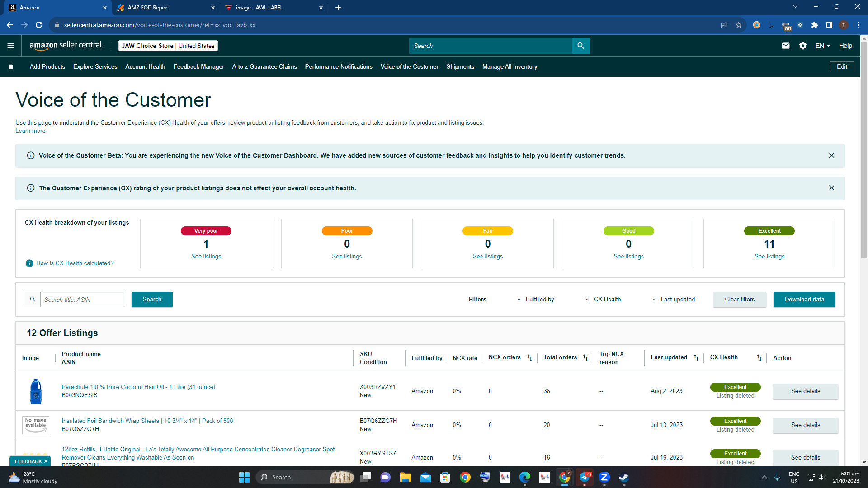
Task: Bookmark this page with star icon
Action: tap(739, 25)
